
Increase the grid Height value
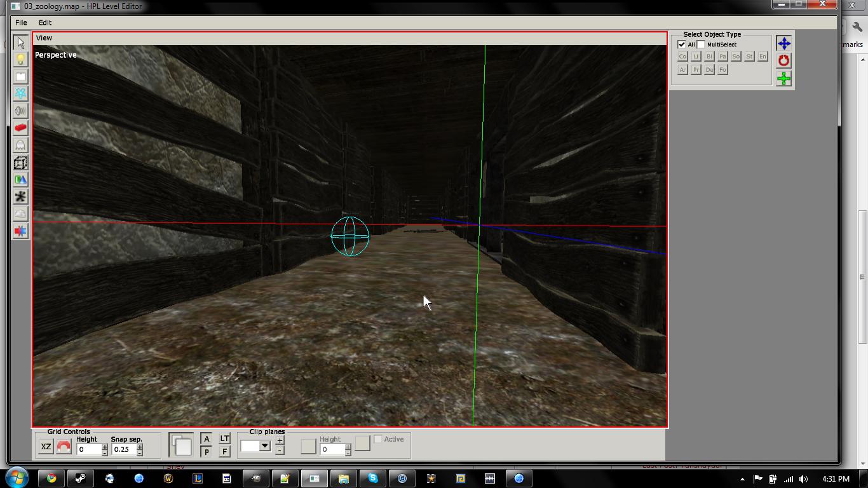[105, 446]
